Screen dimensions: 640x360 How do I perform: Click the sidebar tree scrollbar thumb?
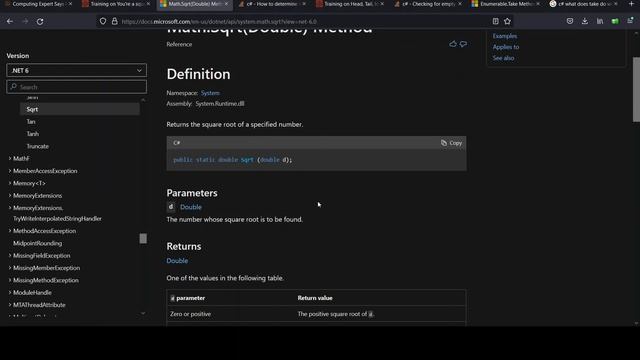point(143,238)
